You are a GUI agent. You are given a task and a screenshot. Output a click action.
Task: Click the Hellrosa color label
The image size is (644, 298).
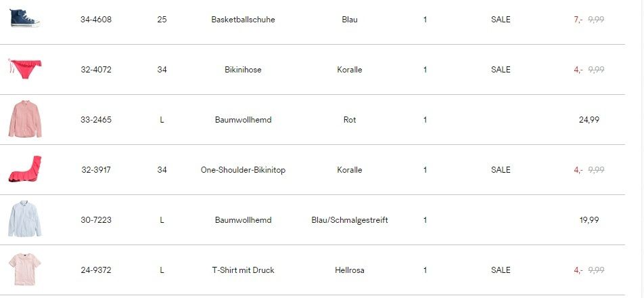coord(350,270)
